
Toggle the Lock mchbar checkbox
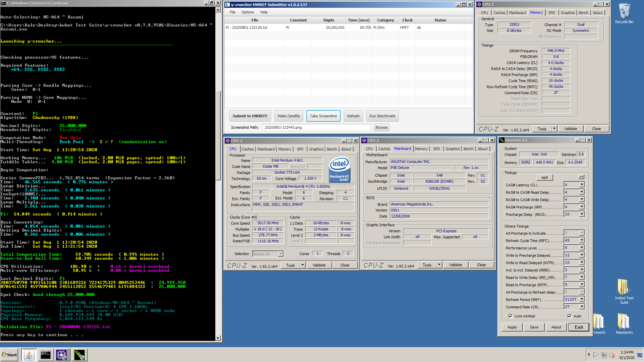tap(511, 316)
